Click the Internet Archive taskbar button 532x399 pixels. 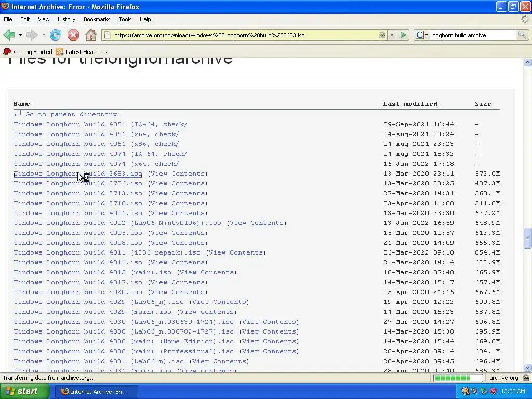96,392
